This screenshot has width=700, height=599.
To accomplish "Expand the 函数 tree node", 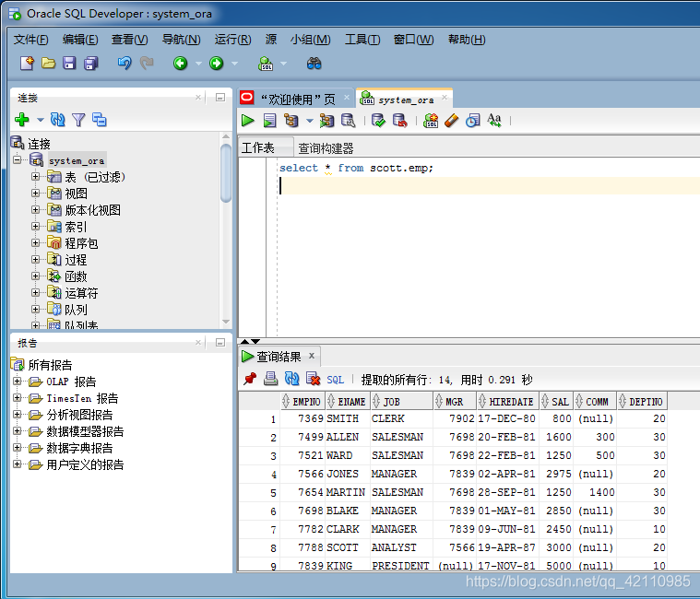I will (35, 276).
